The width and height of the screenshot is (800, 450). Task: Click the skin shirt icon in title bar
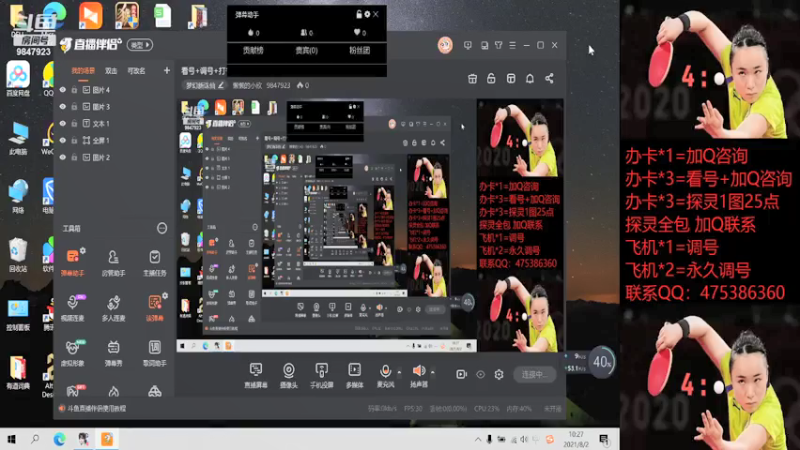[x=498, y=45]
